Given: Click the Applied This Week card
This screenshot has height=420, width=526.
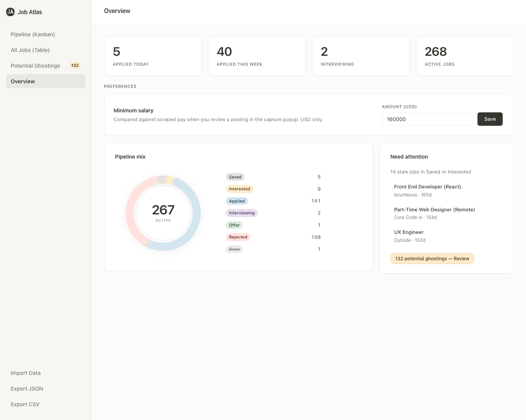Looking at the screenshot, I should pos(257,56).
